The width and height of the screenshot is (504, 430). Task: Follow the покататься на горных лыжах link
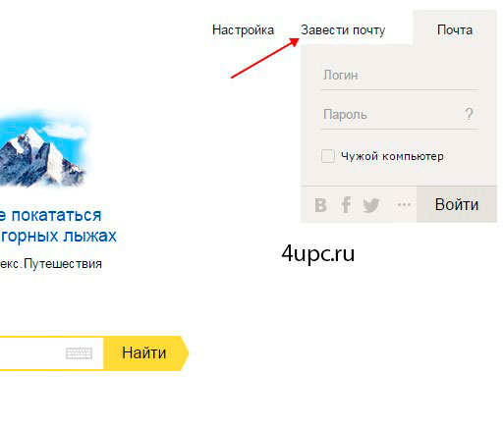[x=58, y=226]
